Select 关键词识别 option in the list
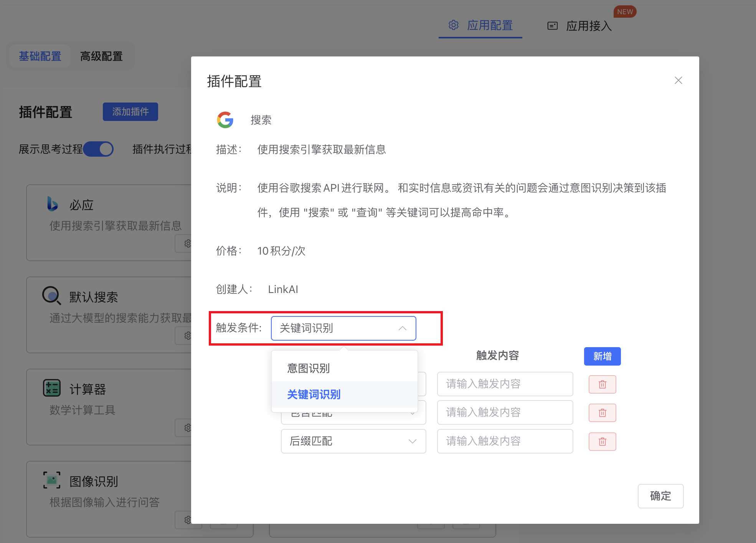The image size is (756, 543). click(x=344, y=394)
